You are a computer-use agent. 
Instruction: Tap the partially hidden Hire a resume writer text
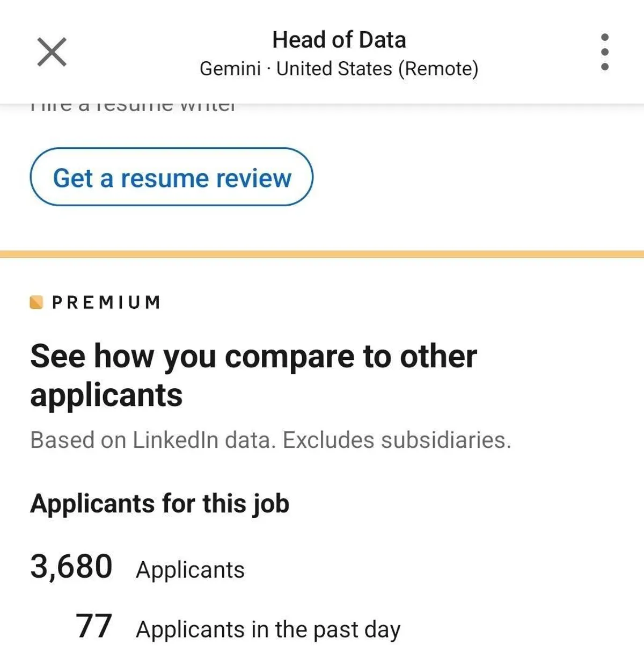click(x=133, y=107)
